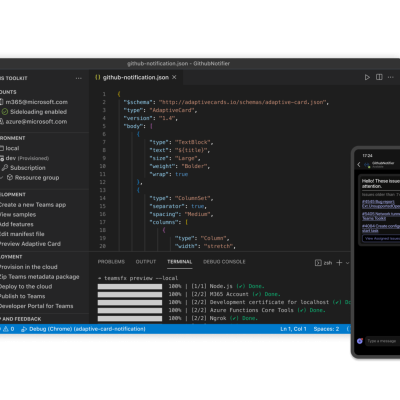Image resolution: width=400 pixels, height=400 pixels.
Task: Close the github-notification.json editor tab
Action: 174,77
